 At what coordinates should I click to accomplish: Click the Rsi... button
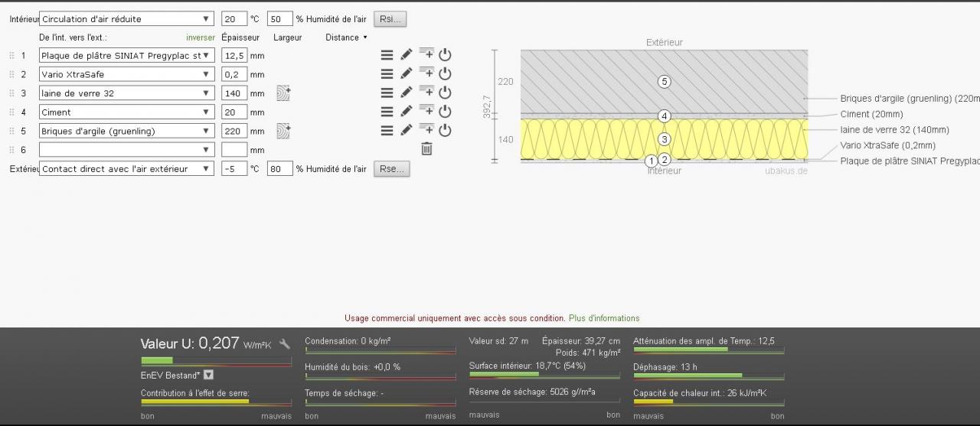(390, 19)
